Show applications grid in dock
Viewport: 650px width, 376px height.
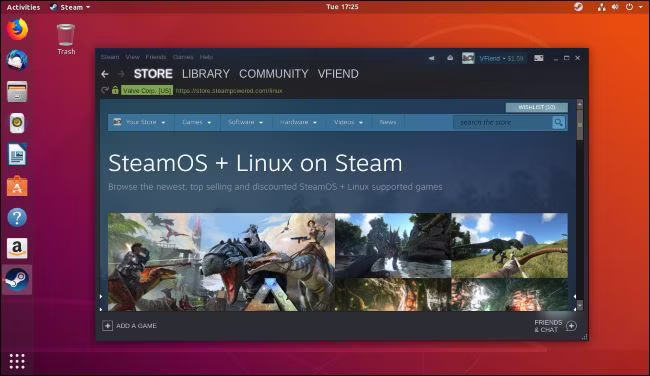tap(17, 361)
